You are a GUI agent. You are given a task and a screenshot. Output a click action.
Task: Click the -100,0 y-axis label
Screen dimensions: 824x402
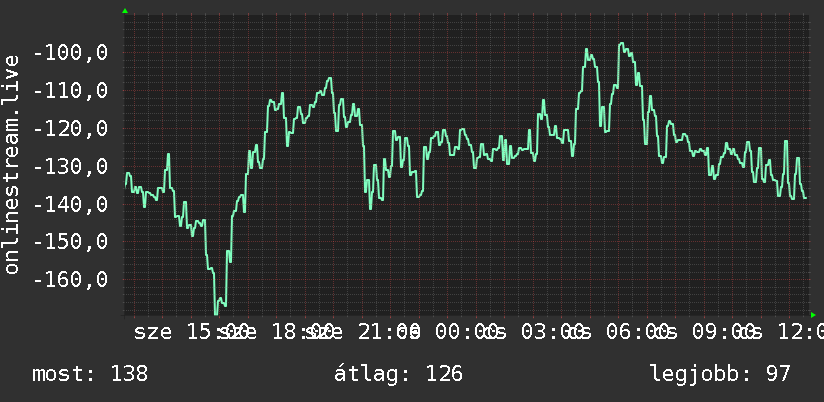70,53
